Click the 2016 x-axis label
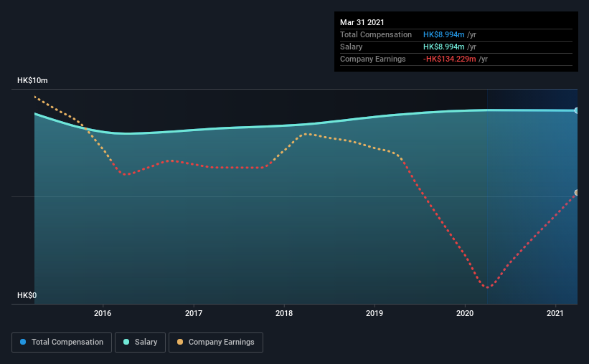589x364 pixels. tap(103, 313)
